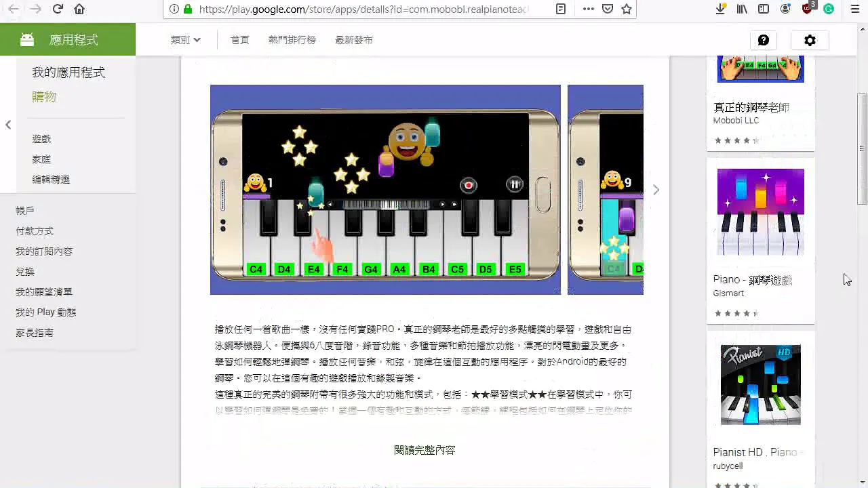This screenshot has width=868, height=488.
Task: Click 閱讀完整內容 to expand description
Action: point(425,450)
